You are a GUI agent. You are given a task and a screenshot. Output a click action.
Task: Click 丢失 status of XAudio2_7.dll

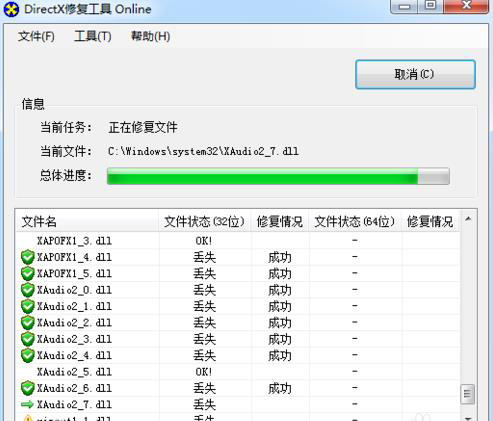click(x=204, y=405)
